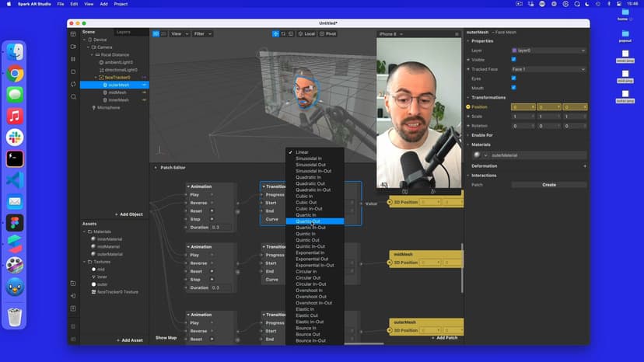Click the Patch Editor horizontal scrollbar
This screenshot has width=644, height=362.
[364, 343]
